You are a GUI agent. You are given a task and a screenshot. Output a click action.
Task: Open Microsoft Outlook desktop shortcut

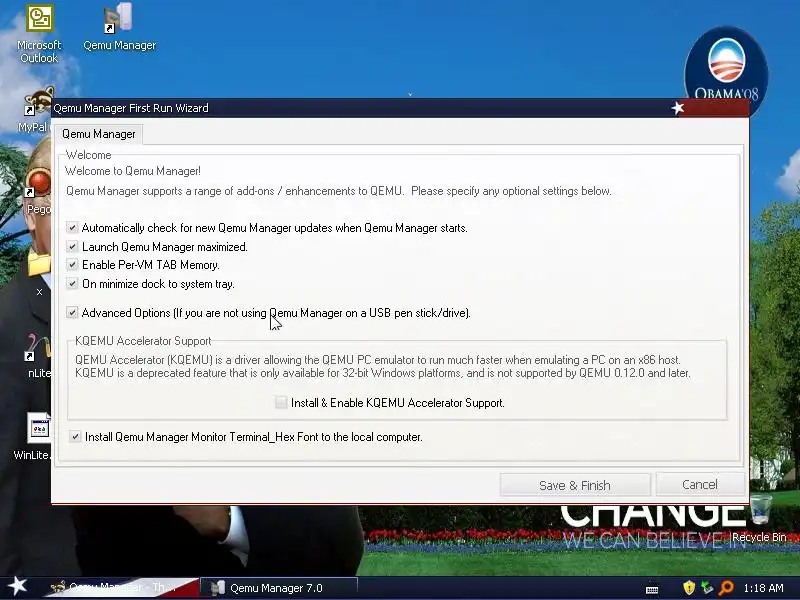click(39, 34)
